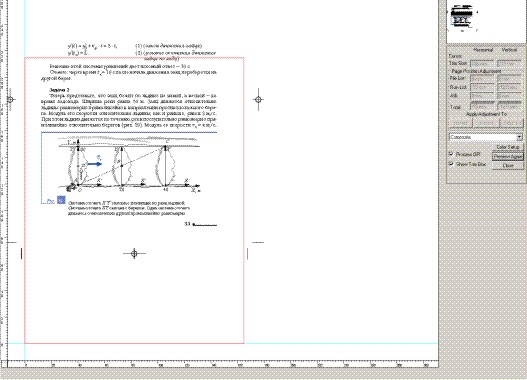Toggle the Preview OPI checkbox
Image resolution: width=527 pixels, height=380 pixels.
(451, 154)
